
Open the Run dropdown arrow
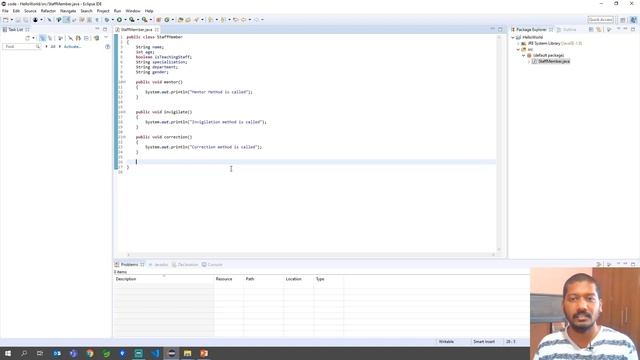point(125,20)
